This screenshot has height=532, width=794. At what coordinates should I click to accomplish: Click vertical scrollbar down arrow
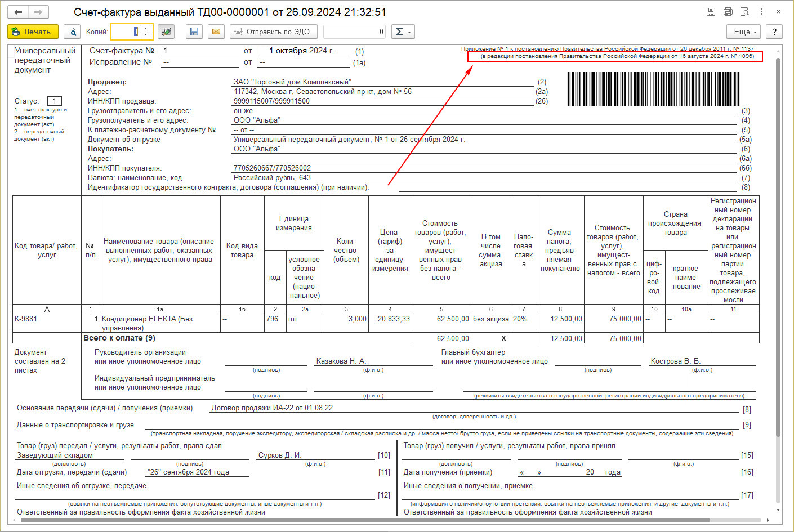click(778, 510)
